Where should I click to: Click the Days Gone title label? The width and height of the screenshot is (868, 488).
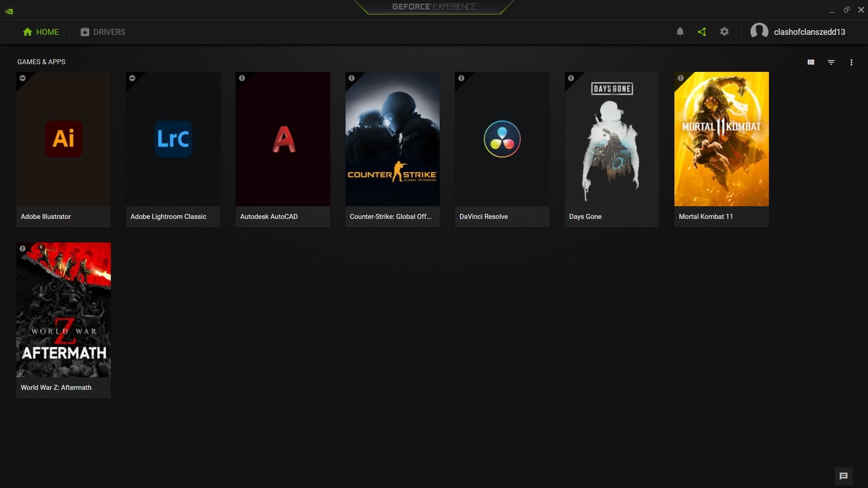pos(585,217)
